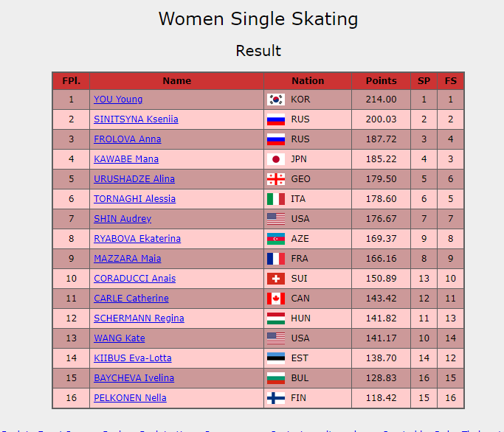Click the Georgia flag icon
Image resolution: width=504 pixels, height=432 pixels.
pos(276,179)
